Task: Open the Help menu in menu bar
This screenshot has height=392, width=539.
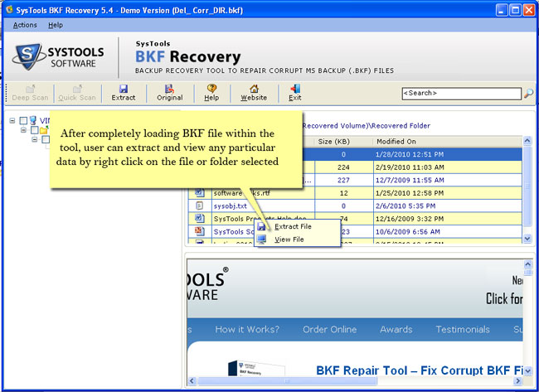Action: [x=56, y=25]
